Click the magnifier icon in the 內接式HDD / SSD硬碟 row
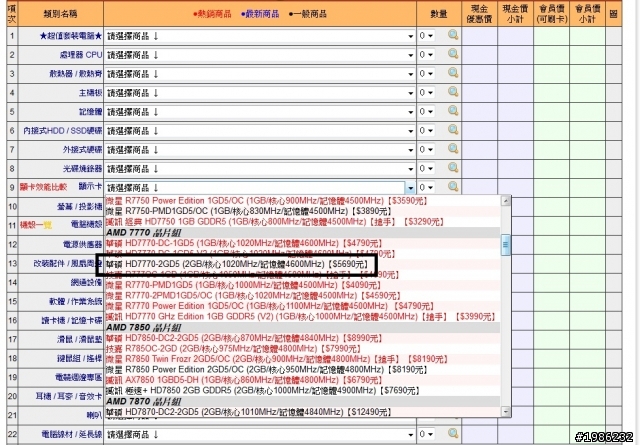The image size is (640, 445). [453, 130]
